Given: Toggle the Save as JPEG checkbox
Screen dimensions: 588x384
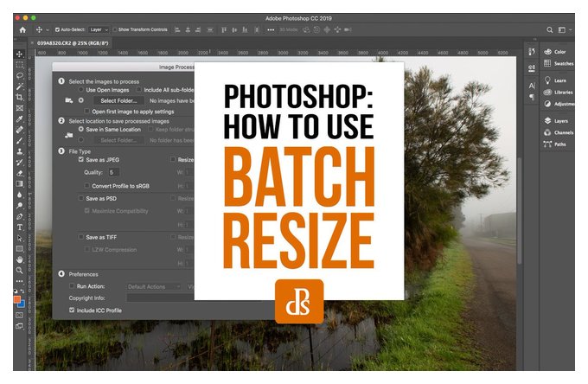Looking at the screenshot, I should click(x=80, y=159).
